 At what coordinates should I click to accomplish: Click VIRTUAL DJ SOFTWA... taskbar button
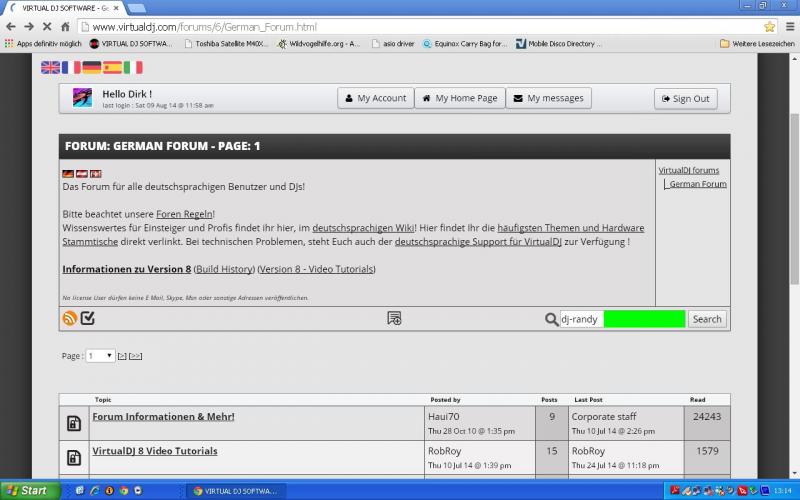235,491
